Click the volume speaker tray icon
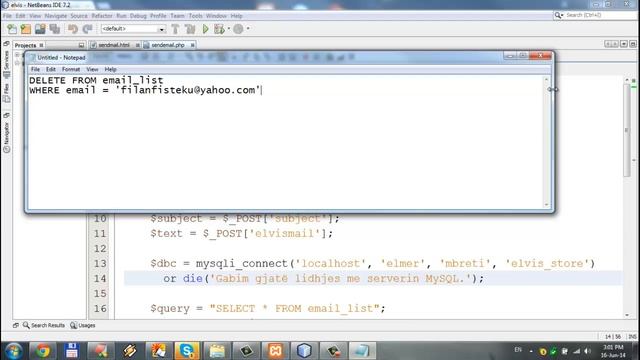 588,351
